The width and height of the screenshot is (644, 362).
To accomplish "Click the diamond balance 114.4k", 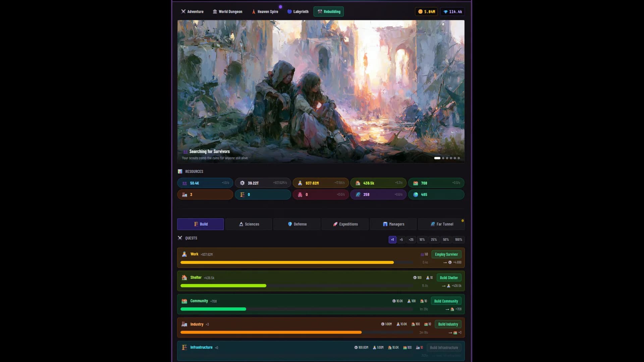I will click(x=452, y=11).
